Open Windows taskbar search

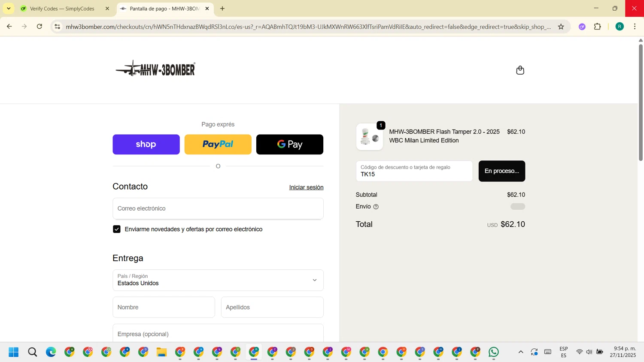click(x=32, y=352)
